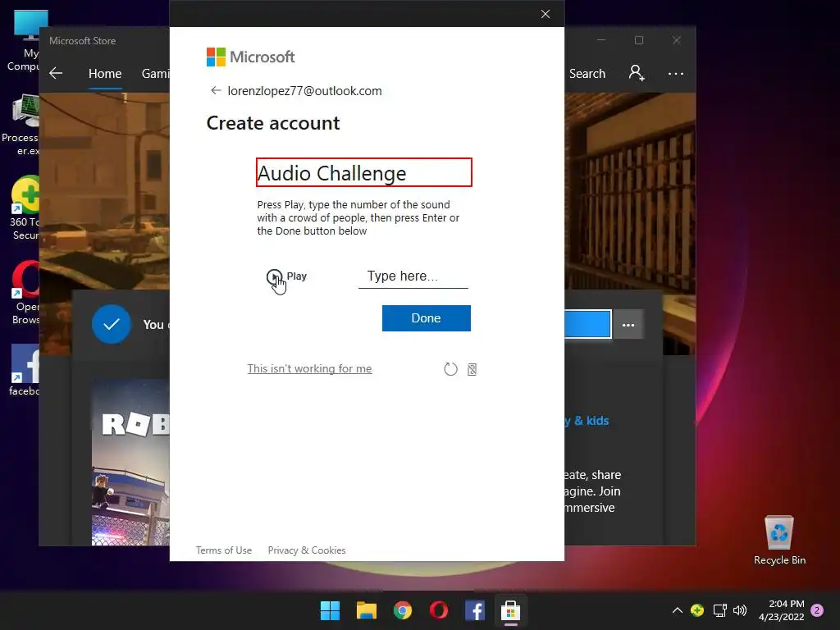Image resolution: width=840 pixels, height=630 pixels.
Task: Open File Explorer from the taskbar
Action: coord(367,610)
